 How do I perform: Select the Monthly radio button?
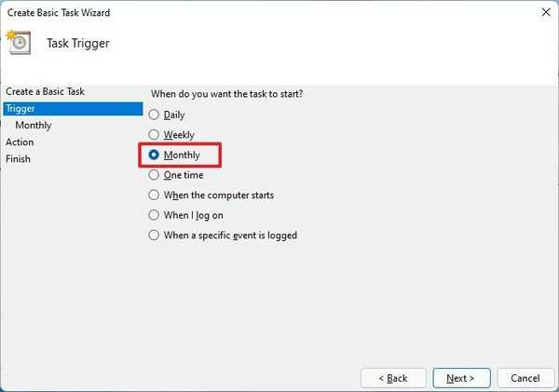[155, 155]
